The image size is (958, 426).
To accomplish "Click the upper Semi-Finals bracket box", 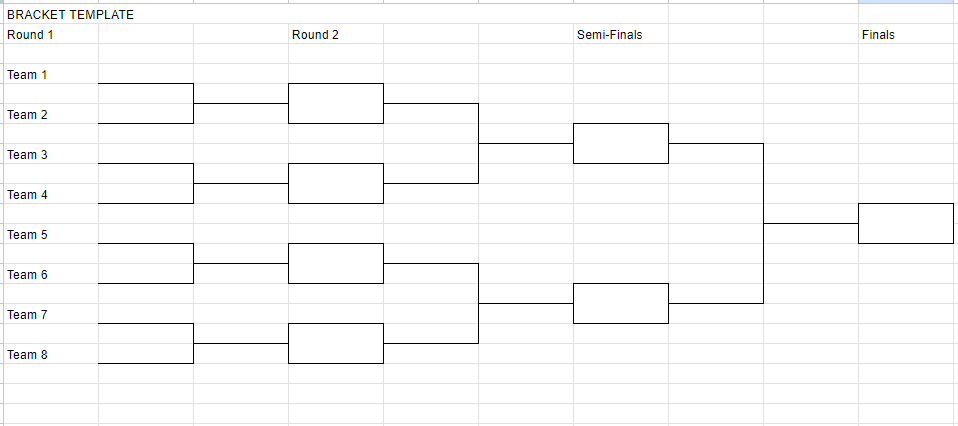I will pyautogui.click(x=621, y=144).
